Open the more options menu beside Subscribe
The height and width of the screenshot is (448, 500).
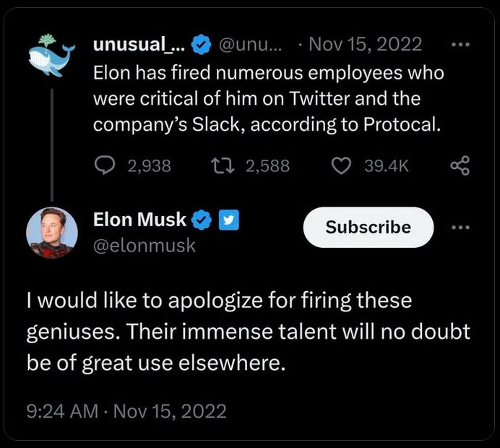coord(460,227)
